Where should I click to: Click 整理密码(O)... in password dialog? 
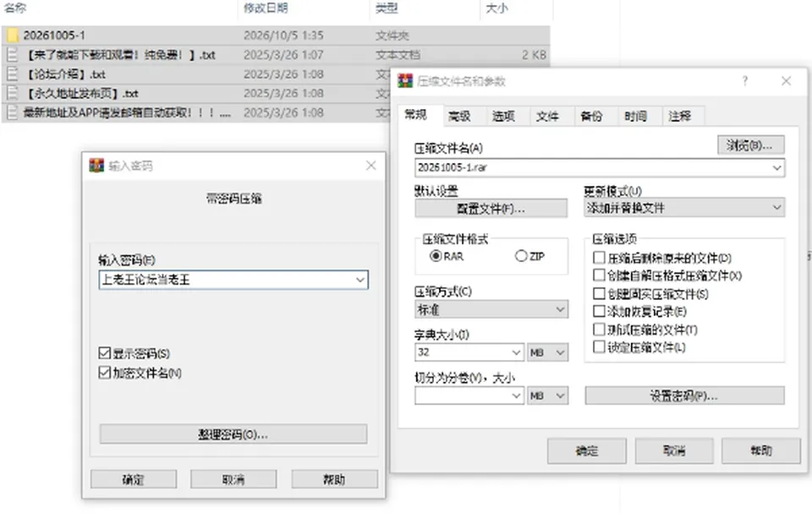point(233,434)
